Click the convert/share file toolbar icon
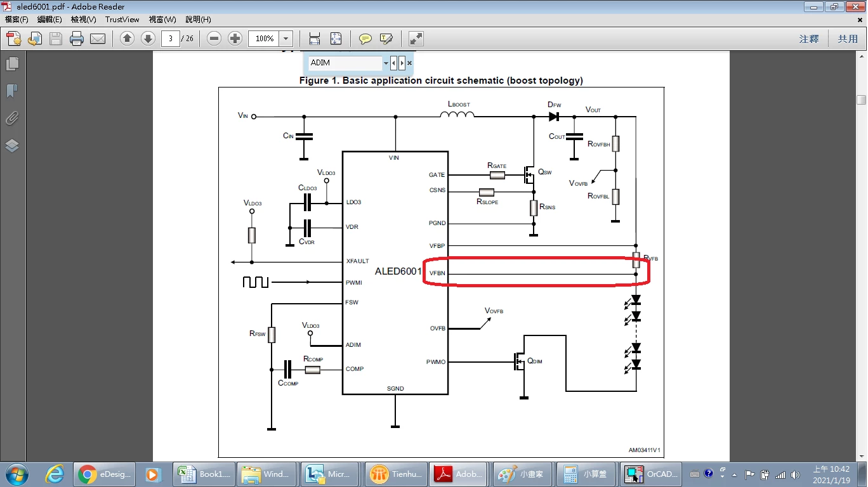 (35, 39)
